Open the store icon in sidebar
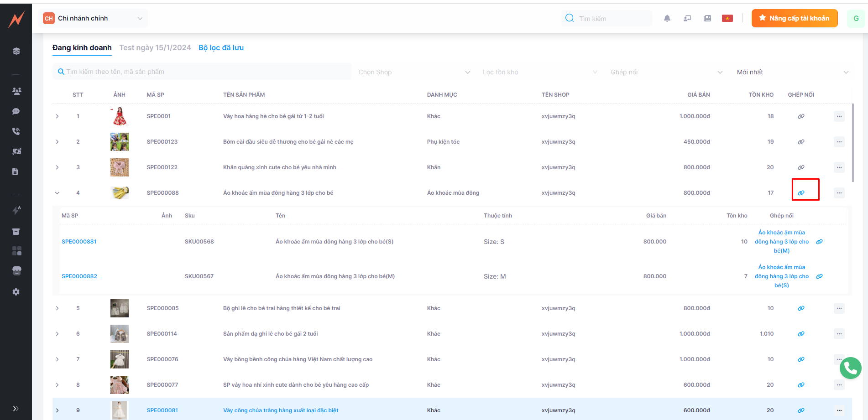Screen dimensions: 868x420 click(x=16, y=271)
